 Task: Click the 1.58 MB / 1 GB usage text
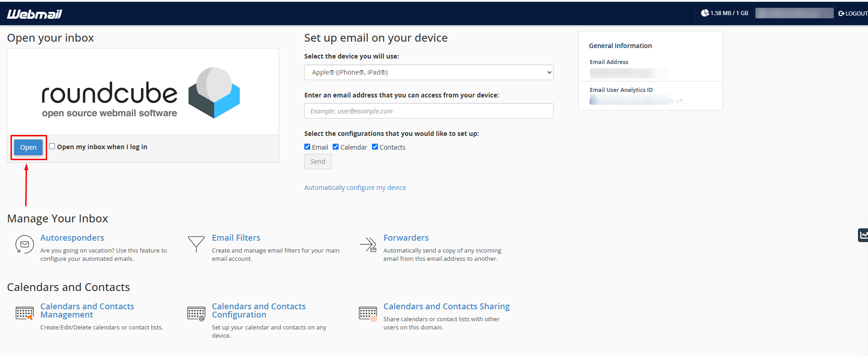coord(729,13)
